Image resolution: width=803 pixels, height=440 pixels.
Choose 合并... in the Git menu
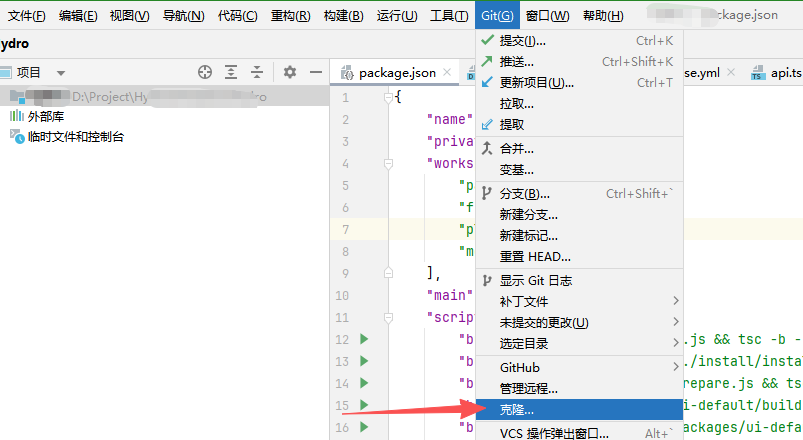tap(579, 149)
